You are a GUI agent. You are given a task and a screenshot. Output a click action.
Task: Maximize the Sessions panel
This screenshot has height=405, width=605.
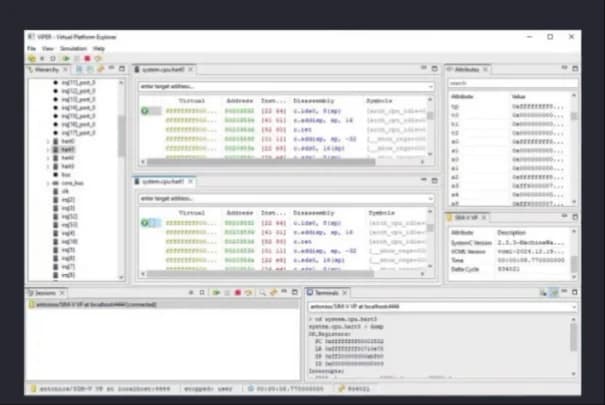coord(295,292)
